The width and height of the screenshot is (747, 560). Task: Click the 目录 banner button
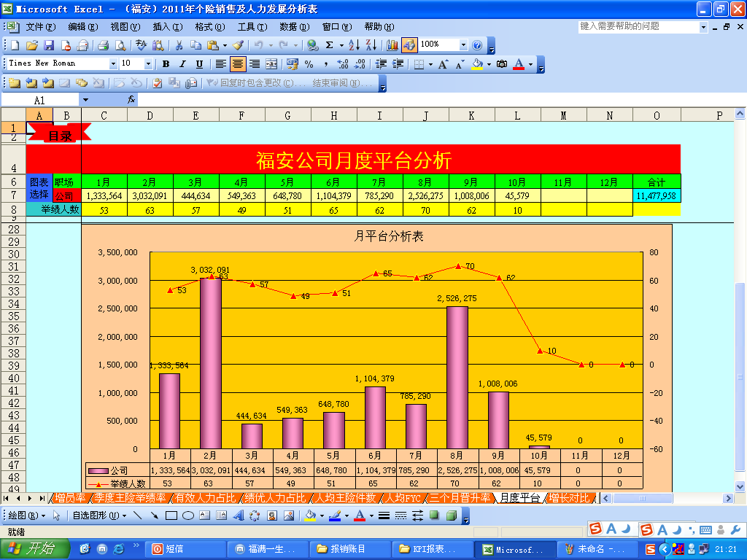[60, 132]
